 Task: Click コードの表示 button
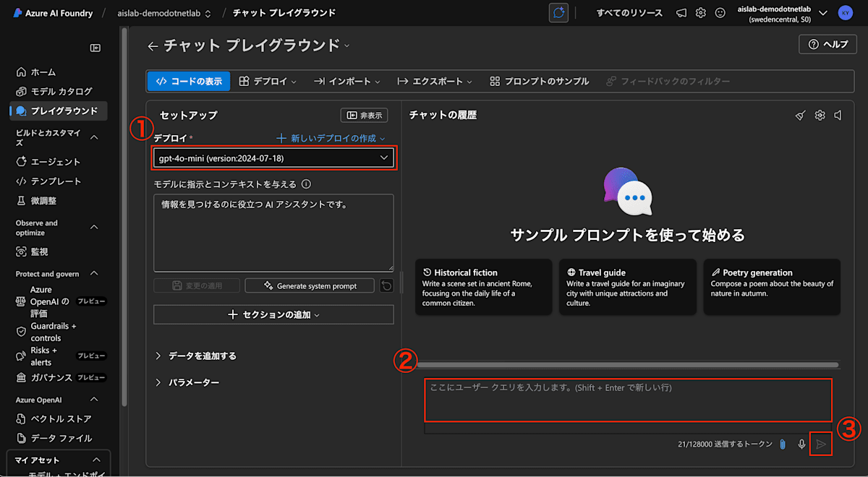click(x=189, y=81)
